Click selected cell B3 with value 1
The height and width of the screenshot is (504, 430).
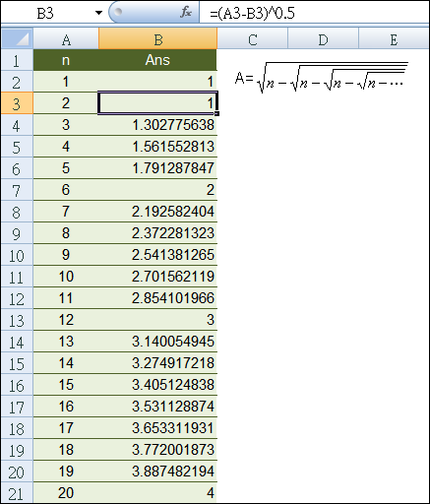click(x=157, y=103)
